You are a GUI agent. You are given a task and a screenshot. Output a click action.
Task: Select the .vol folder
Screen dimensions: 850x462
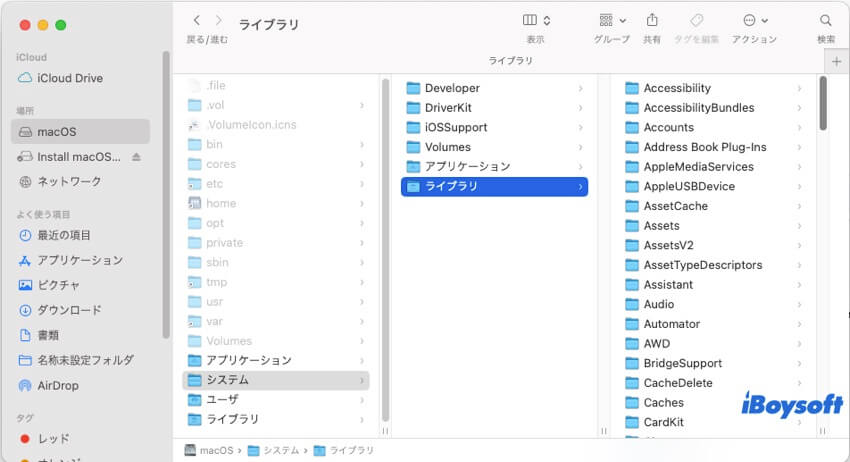click(275, 105)
